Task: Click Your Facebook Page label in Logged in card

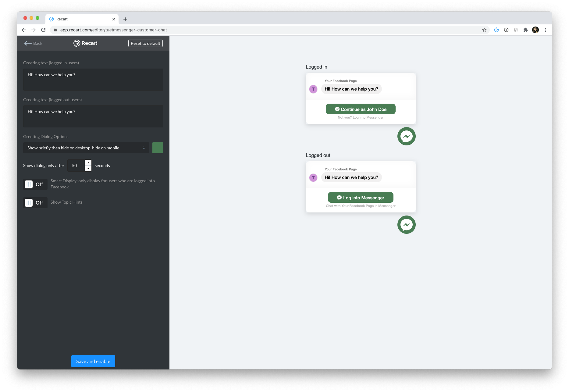Action: [x=340, y=81]
